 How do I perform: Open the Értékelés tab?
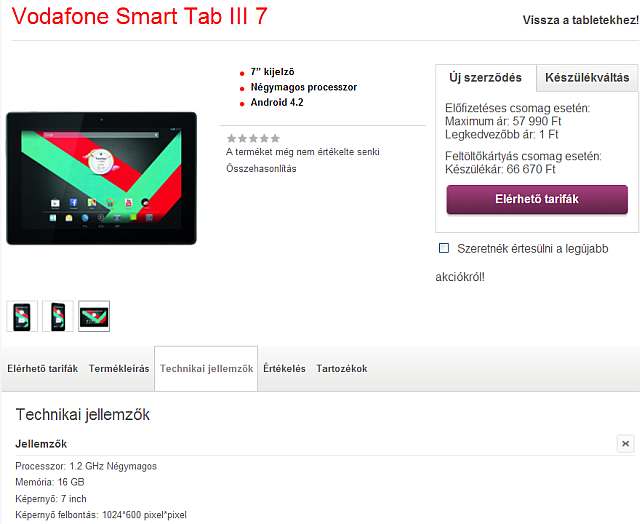[284, 369]
